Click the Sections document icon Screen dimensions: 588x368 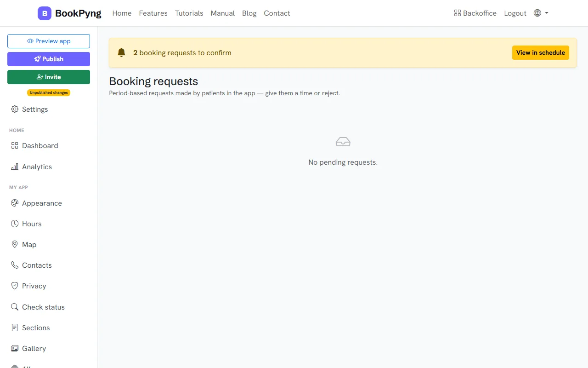tap(15, 328)
